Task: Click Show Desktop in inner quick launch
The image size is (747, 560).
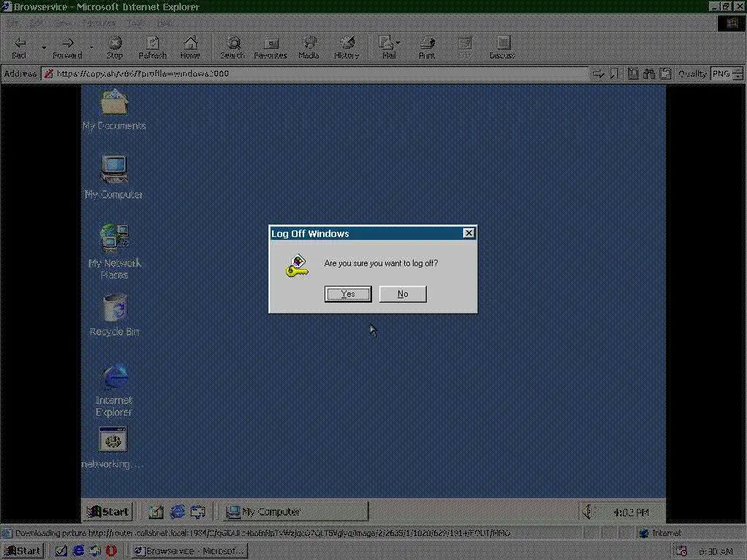Action: click(x=156, y=512)
